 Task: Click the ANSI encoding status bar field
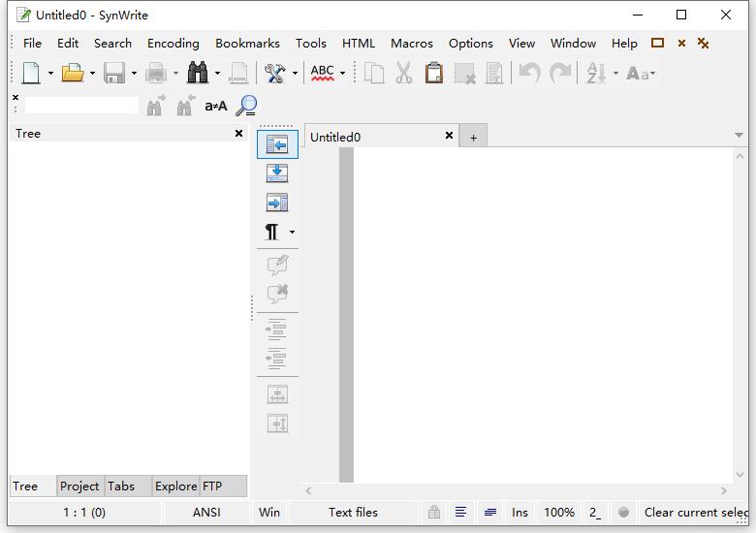click(206, 513)
